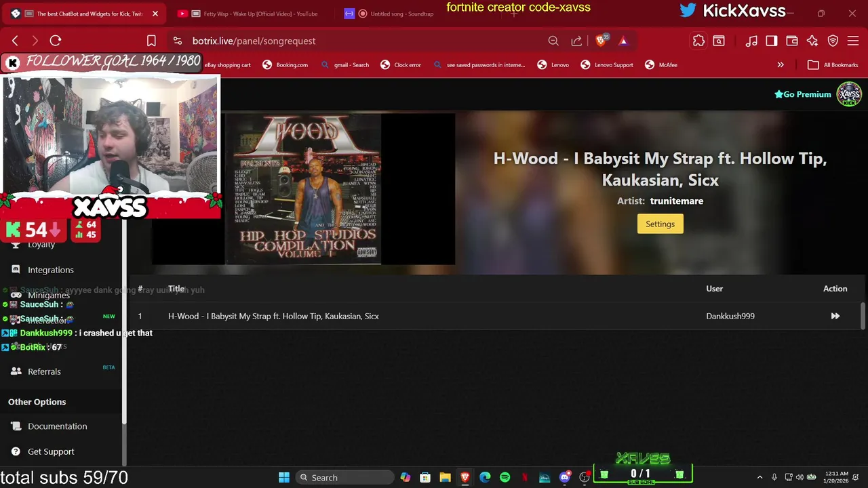The height and width of the screenshot is (488, 868).
Task: Click the Documentation page icon
Action: (16, 426)
